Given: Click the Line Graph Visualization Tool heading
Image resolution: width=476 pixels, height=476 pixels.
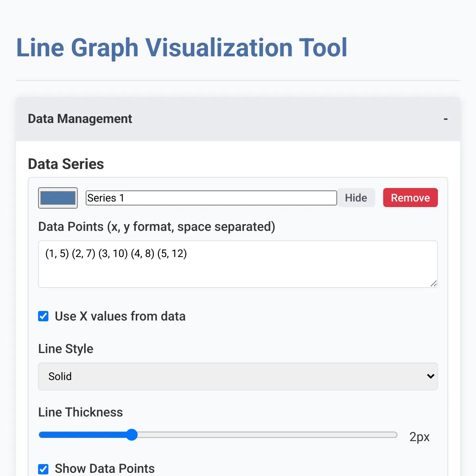Looking at the screenshot, I should coord(182,48).
